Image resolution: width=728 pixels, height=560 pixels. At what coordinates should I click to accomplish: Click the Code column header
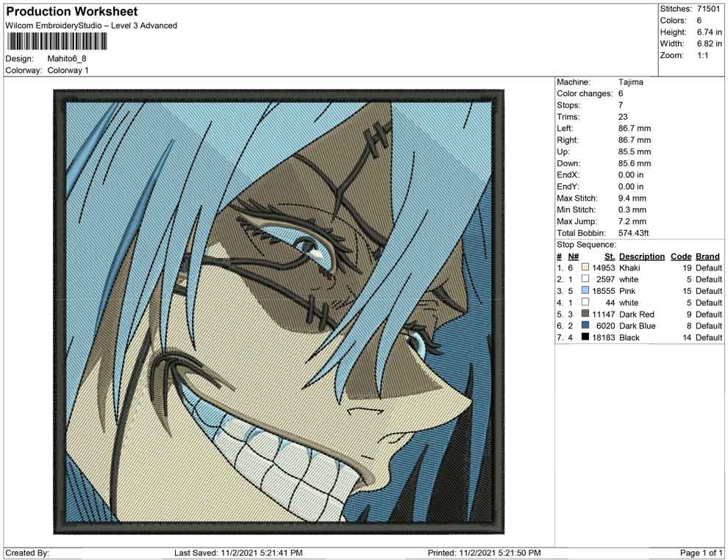pyautogui.click(x=681, y=256)
